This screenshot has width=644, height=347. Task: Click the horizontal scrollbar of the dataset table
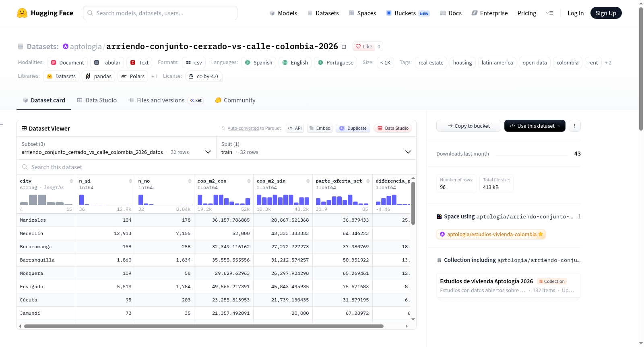pyautogui.click(x=204, y=326)
